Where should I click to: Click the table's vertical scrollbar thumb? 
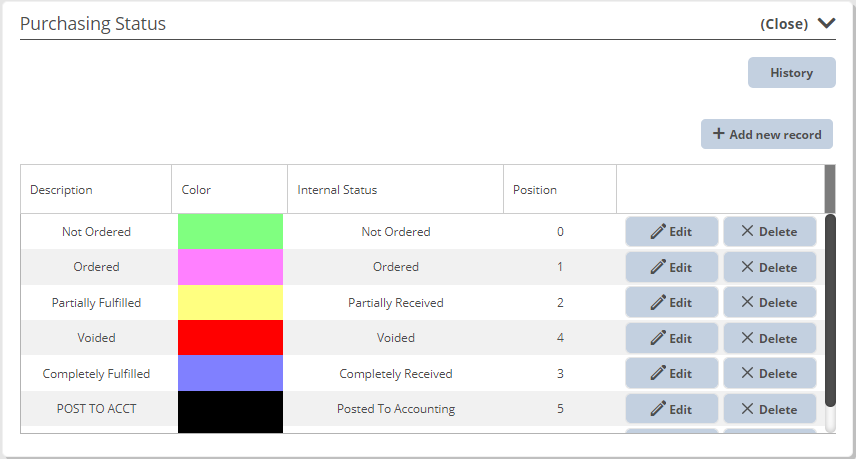(x=830, y=310)
